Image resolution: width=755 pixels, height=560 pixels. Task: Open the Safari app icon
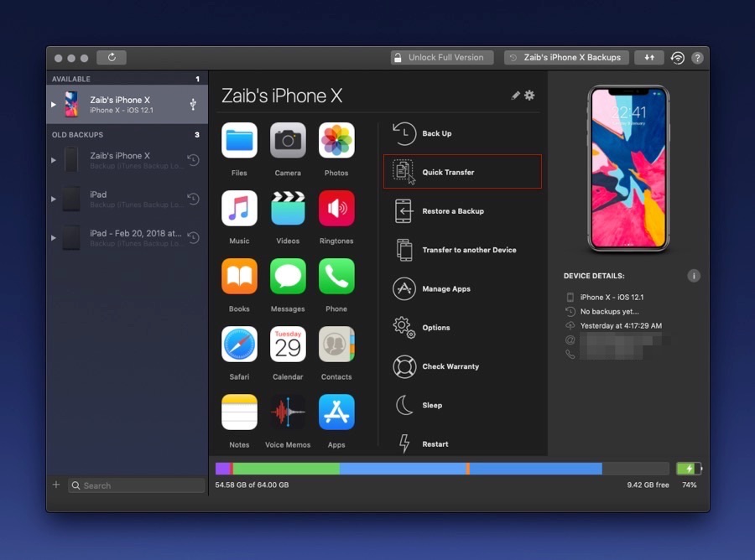(239, 345)
